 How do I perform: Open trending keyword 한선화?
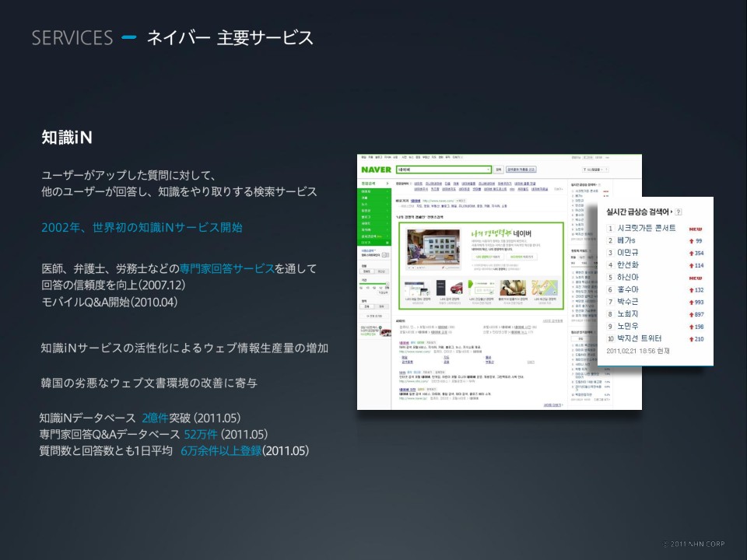click(x=627, y=264)
